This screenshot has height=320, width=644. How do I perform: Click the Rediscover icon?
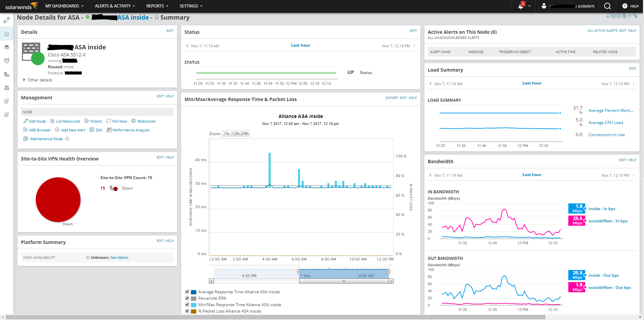pos(134,121)
